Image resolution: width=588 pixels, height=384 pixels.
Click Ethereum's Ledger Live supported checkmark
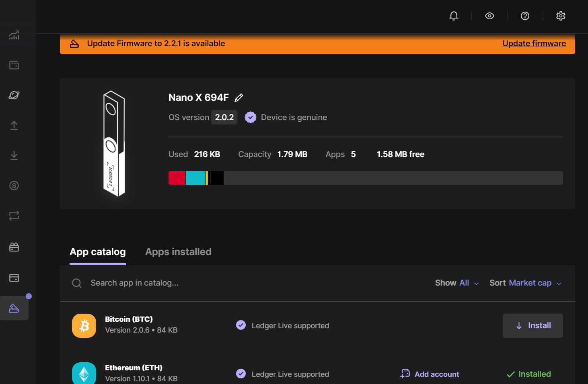point(241,374)
